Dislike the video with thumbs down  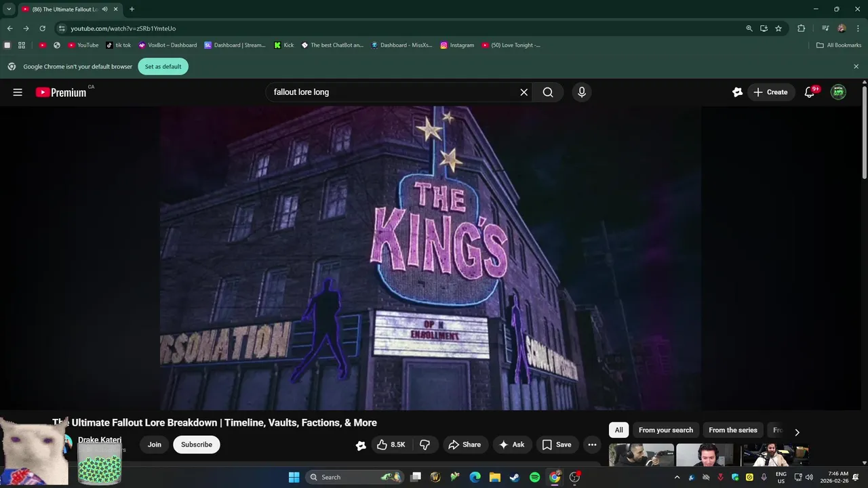[425, 445]
